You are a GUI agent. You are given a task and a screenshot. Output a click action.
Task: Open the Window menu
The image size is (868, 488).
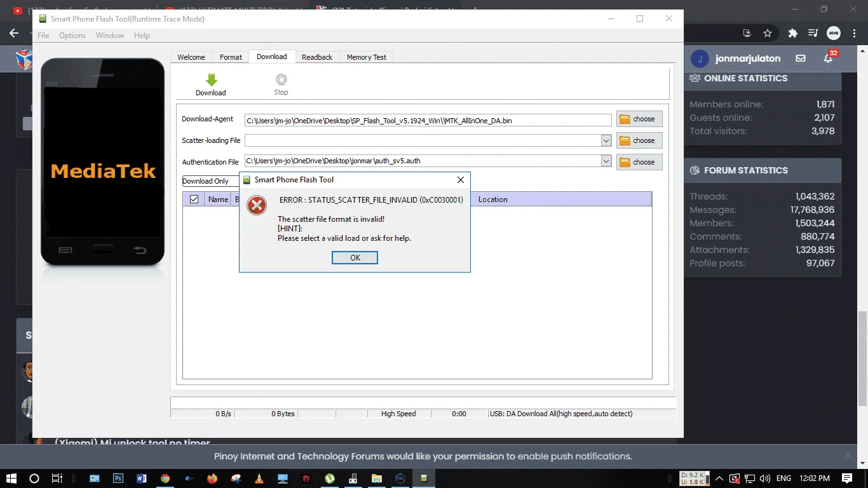coord(110,36)
